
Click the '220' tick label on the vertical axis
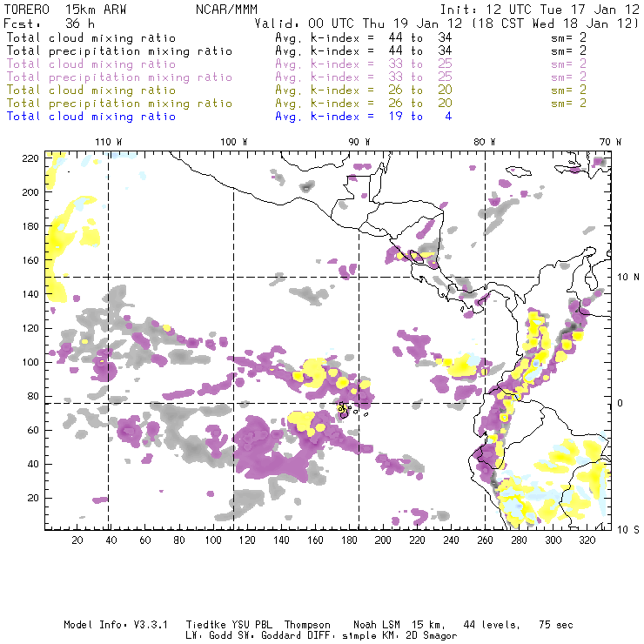pos(30,158)
